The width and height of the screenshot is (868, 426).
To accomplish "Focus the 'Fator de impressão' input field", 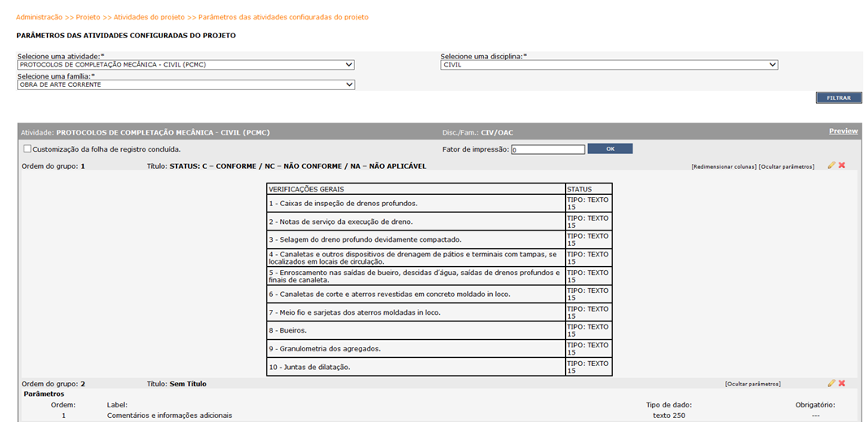I will click(548, 149).
